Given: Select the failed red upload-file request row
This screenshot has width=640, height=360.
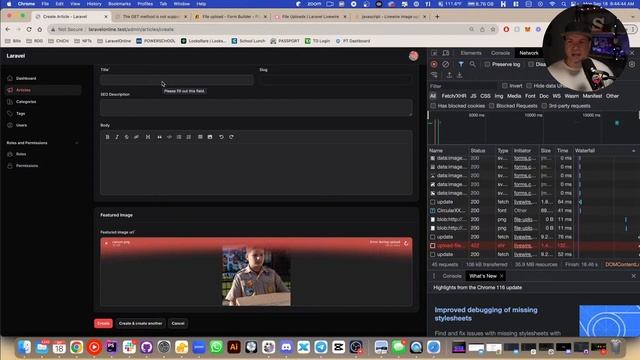Looking at the screenshot, I should [533, 246].
